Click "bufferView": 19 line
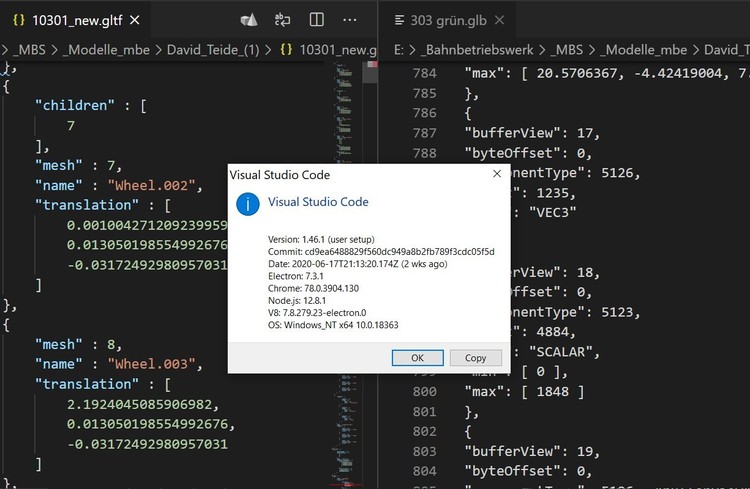This screenshot has width=750, height=489. (x=532, y=452)
